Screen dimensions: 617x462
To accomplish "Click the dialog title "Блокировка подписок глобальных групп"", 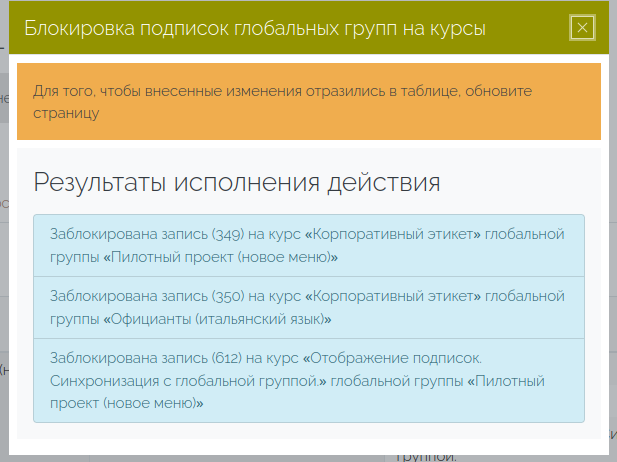I will click(255, 29).
